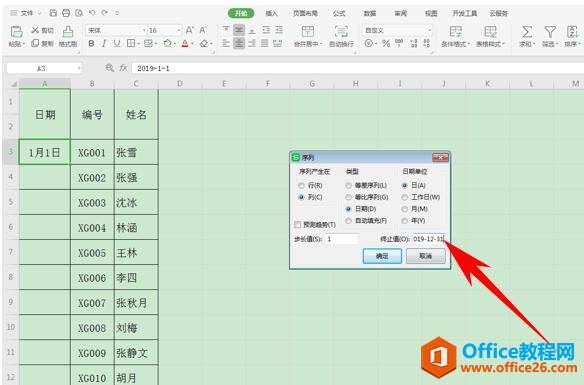Viewport: 584px width, 385px height.
Task: Select the 工作日(W) radio button
Action: (404, 197)
